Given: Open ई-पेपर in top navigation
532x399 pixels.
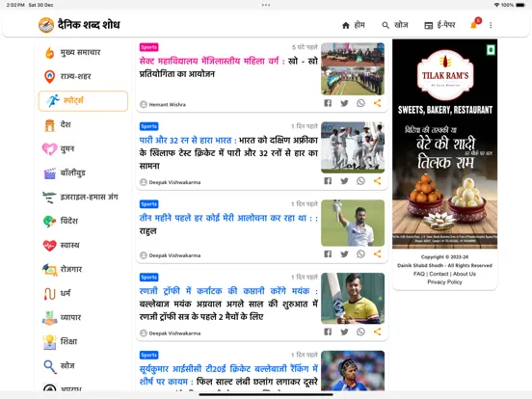Looking at the screenshot, I should pyautogui.click(x=439, y=25).
